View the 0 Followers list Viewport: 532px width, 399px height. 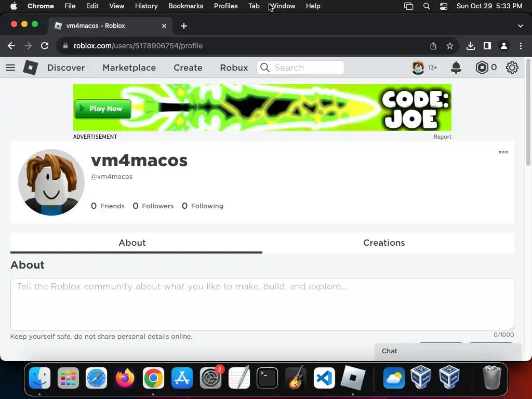[x=153, y=206]
